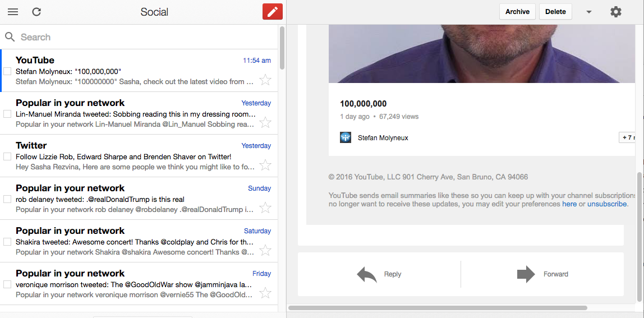
Task: Star the YouTube Stefan Molyneux email
Action: [265, 80]
